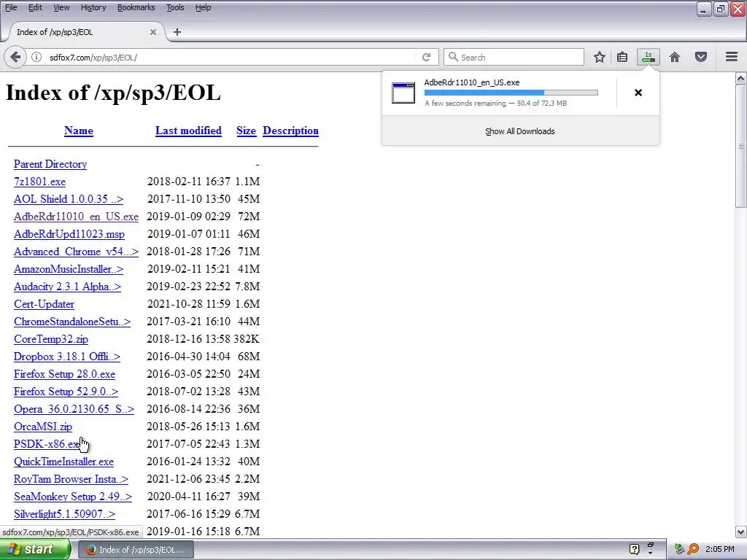Open the Windows Start menu
747x560 pixels.
[34, 550]
